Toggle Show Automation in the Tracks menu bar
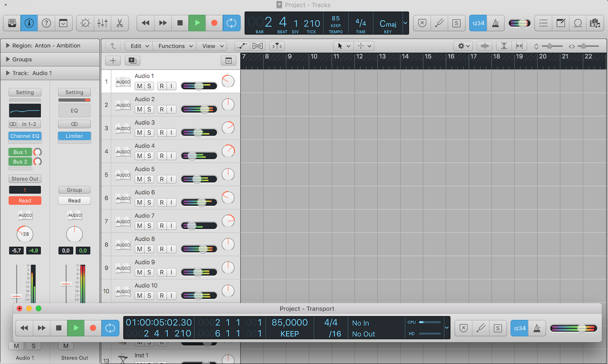Image resolution: width=608 pixels, height=364 pixels. coord(242,46)
